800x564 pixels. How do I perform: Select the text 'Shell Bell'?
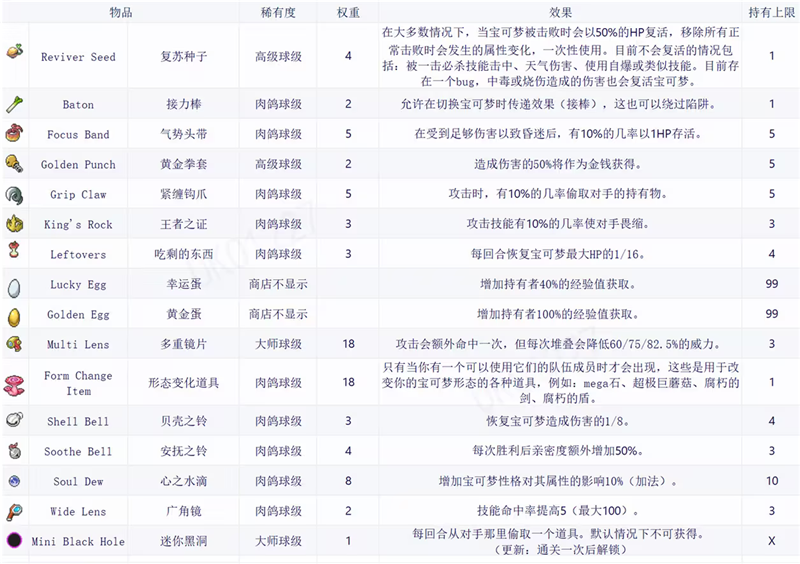(78, 422)
